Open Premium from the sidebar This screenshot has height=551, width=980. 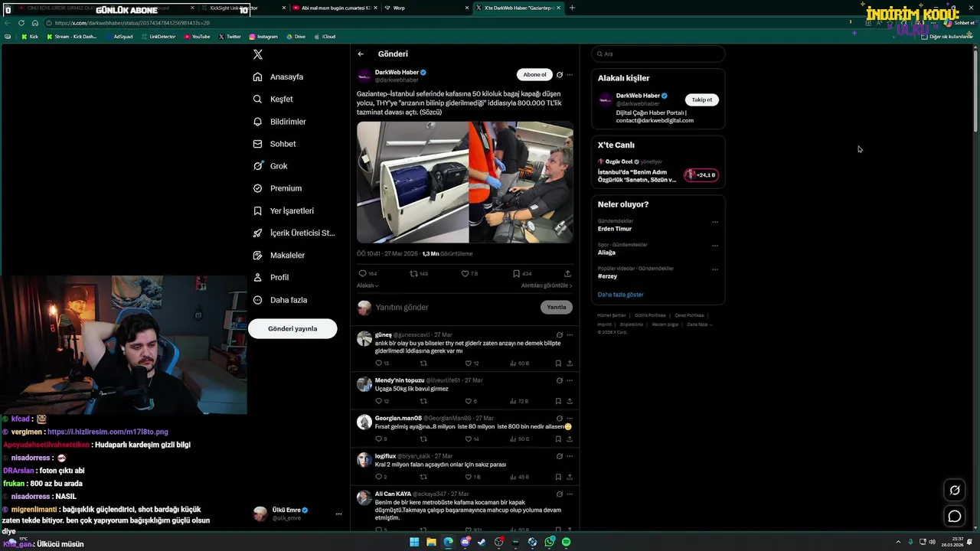coord(277,188)
